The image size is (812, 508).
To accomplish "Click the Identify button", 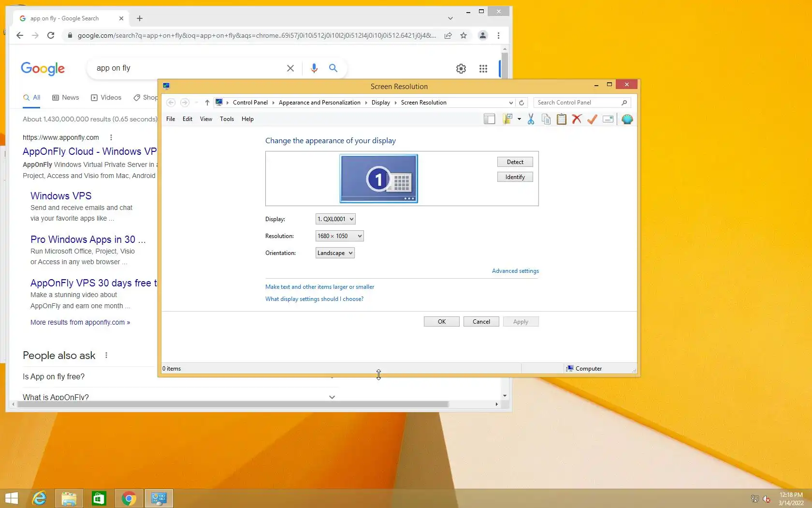I will click(515, 177).
